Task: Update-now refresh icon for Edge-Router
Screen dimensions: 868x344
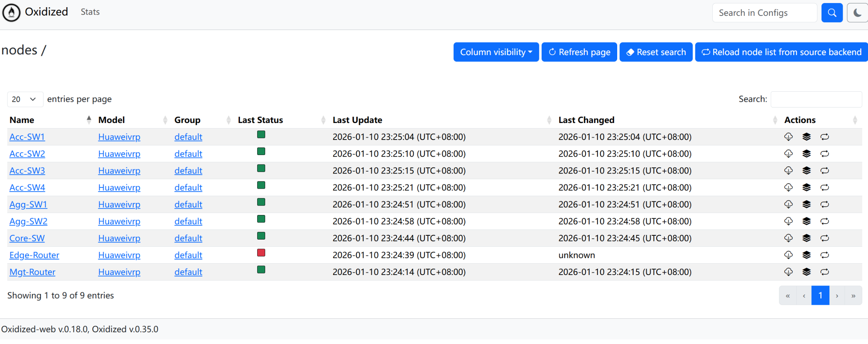Action: click(x=825, y=255)
